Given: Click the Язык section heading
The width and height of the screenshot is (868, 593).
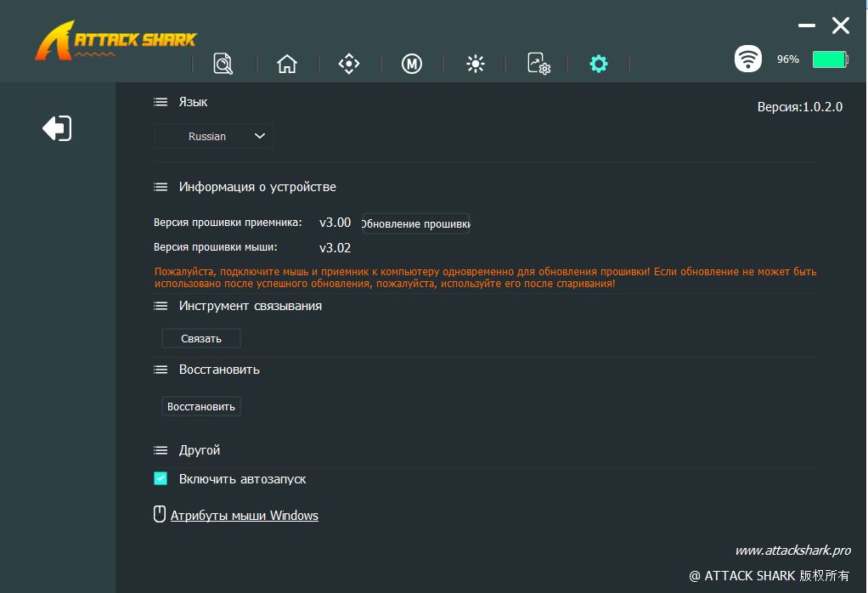Looking at the screenshot, I should click(x=193, y=102).
